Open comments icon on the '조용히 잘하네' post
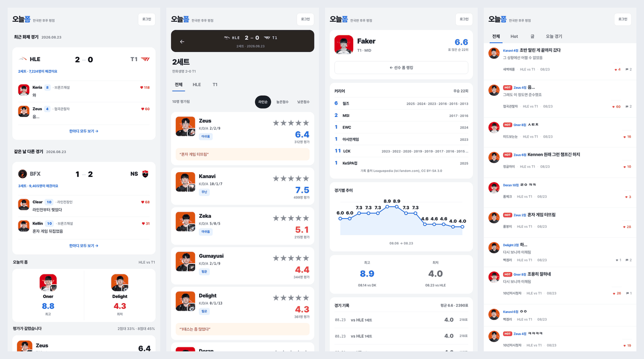 tap(628, 293)
